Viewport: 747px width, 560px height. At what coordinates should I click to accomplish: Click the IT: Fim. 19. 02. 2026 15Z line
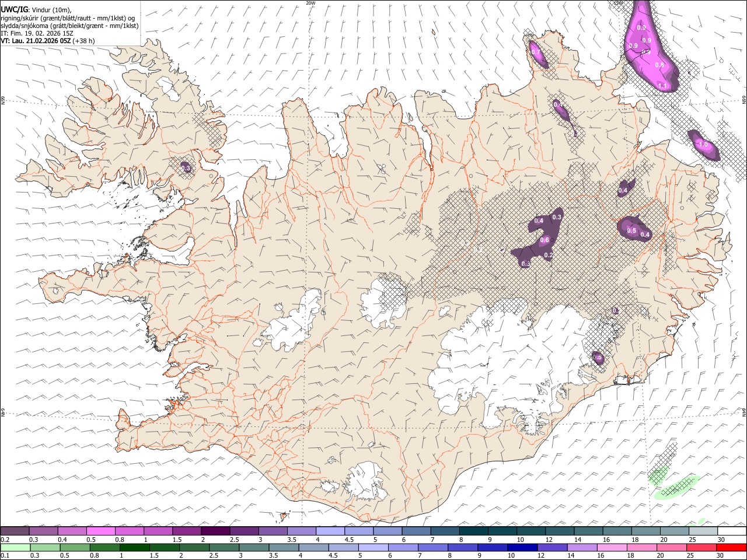(x=37, y=33)
